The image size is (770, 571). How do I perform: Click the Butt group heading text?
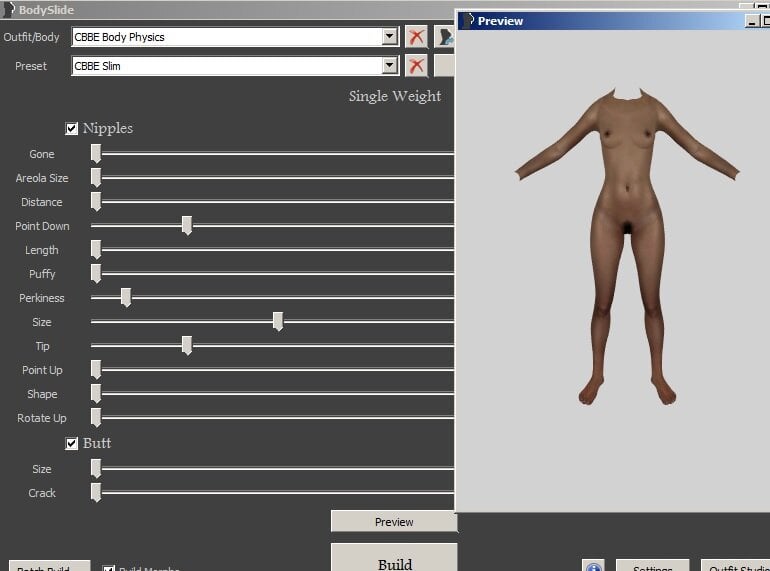(x=97, y=443)
